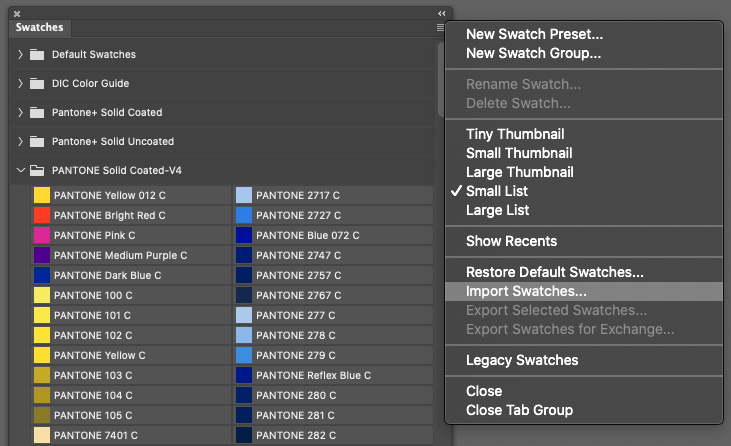Click the Default Swatches folder icon

tap(37, 54)
